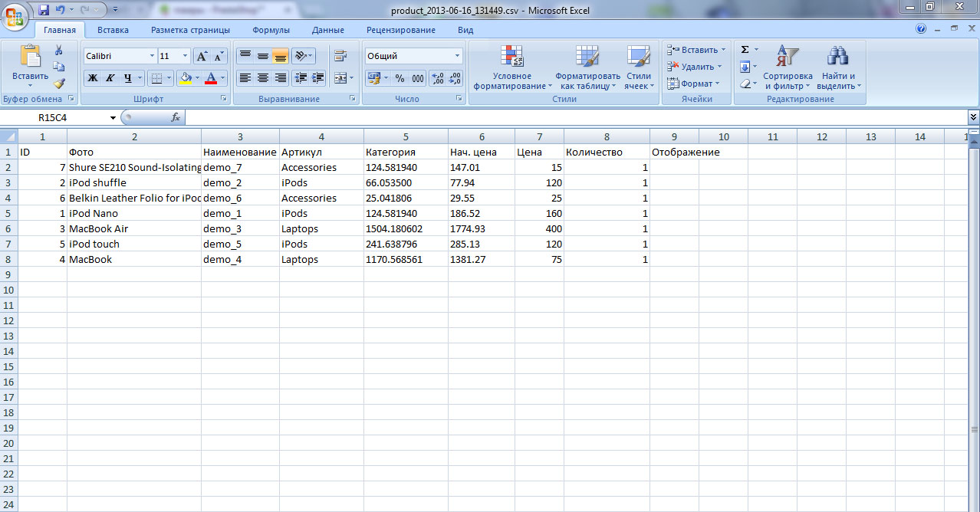
Task: Click the increase font size icon
Action: pos(202,56)
